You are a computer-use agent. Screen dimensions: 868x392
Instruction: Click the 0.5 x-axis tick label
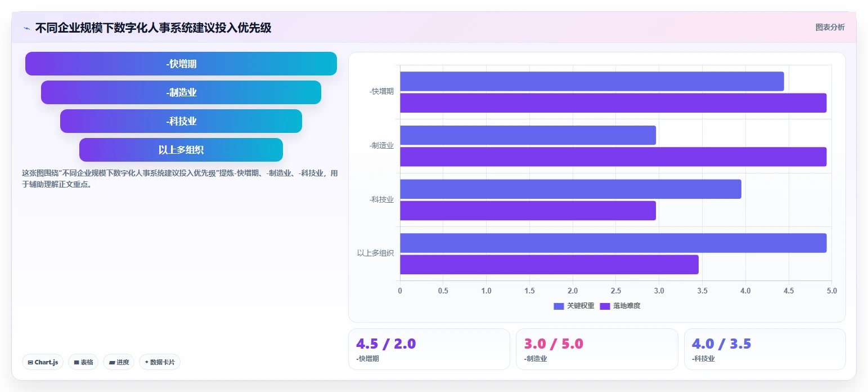(x=443, y=291)
